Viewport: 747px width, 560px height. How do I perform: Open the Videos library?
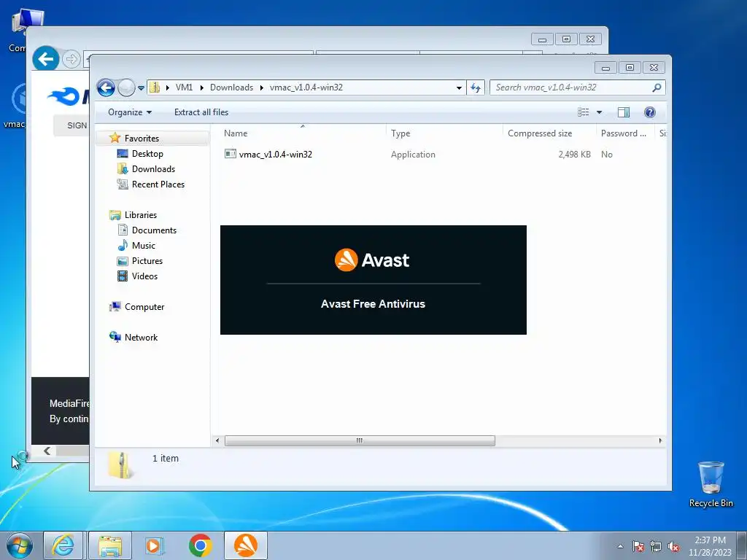(x=144, y=276)
